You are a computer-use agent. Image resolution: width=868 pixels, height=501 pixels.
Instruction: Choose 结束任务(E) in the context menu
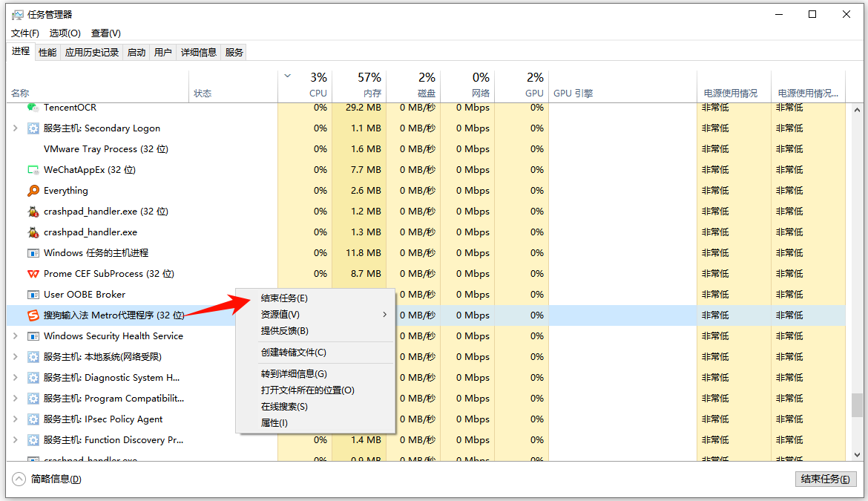(x=284, y=298)
